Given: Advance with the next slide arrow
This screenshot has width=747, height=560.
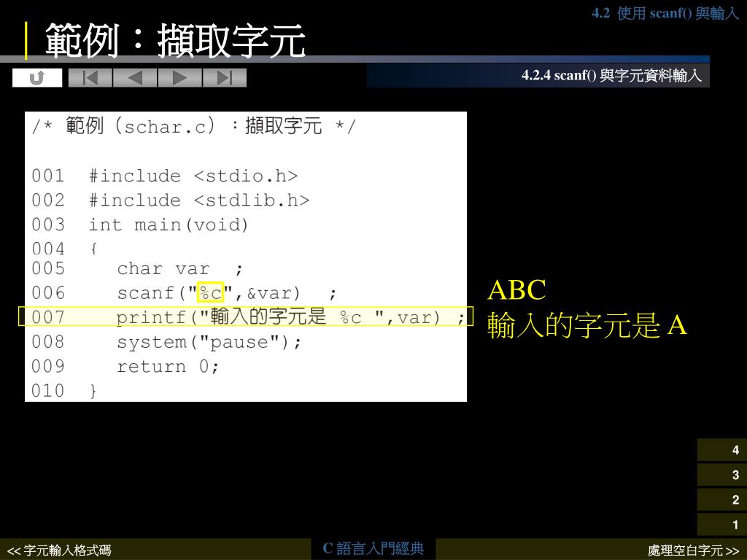Looking at the screenshot, I should click(x=179, y=77).
